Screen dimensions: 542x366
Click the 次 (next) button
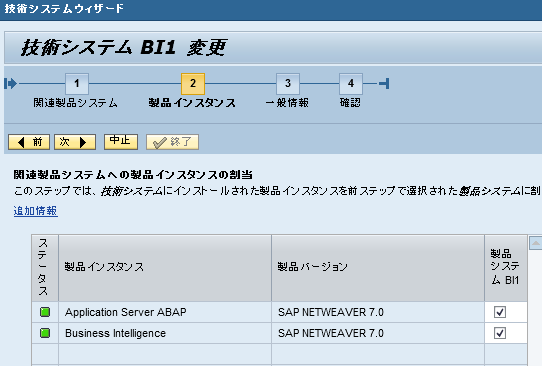(x=75, y=142)
